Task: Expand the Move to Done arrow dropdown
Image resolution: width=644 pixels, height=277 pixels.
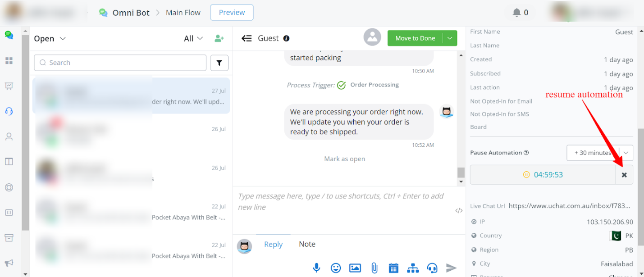Action: tap(450, 38)
